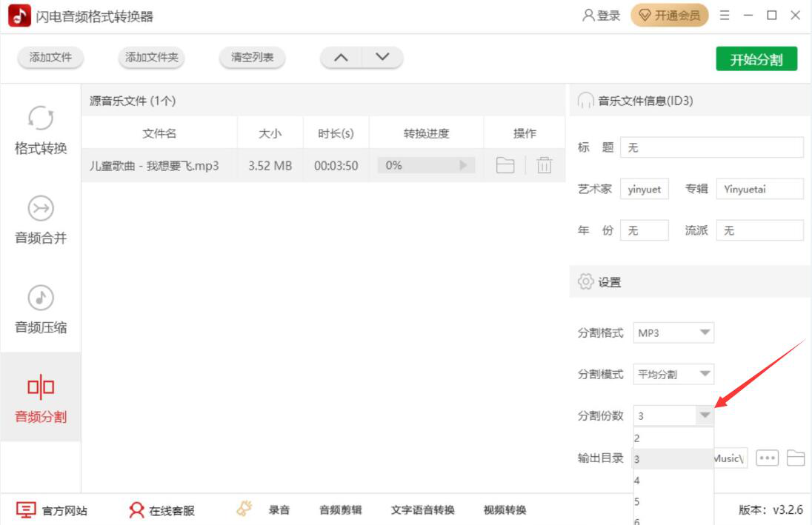Click the 文件名 column header
The image size is (812, 525).
159,133
